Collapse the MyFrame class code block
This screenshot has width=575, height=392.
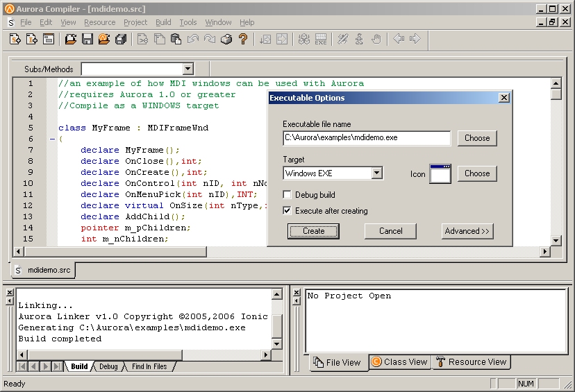coord(51,139)
